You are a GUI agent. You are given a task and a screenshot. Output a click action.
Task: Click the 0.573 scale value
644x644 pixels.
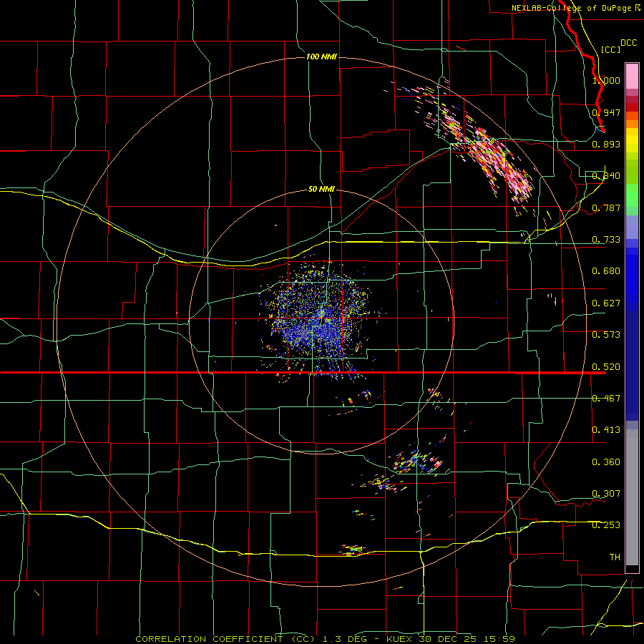(606, 335)
